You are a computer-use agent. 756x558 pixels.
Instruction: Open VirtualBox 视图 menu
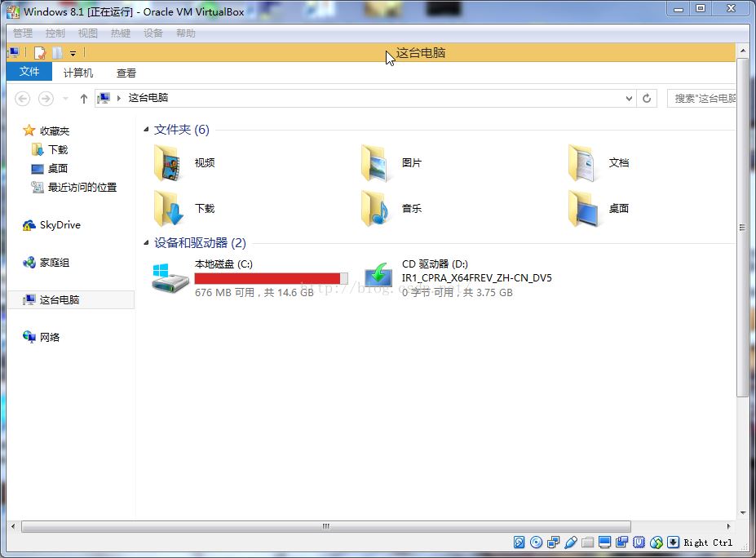(88, 33)
